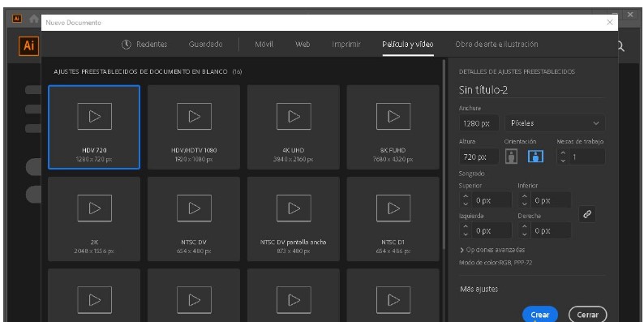Click the Home icon in the Illustrator window
The height and width of the screenshot is (322, 644).
34,19
